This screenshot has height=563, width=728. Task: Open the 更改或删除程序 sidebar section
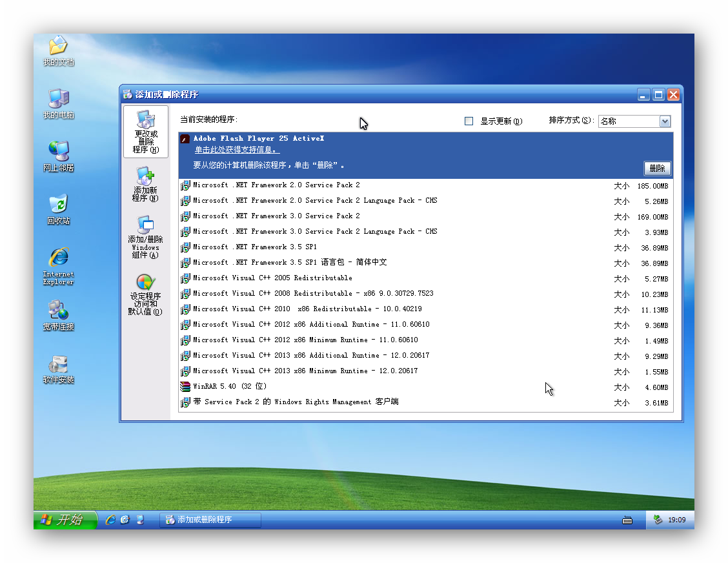point(146,132)
